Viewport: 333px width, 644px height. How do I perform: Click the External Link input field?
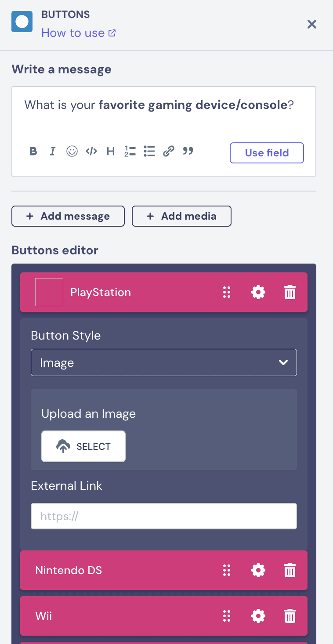point(164,516)
